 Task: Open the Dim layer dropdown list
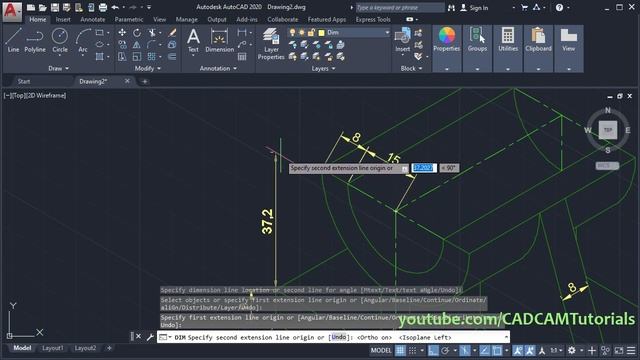tap(387, 33)
